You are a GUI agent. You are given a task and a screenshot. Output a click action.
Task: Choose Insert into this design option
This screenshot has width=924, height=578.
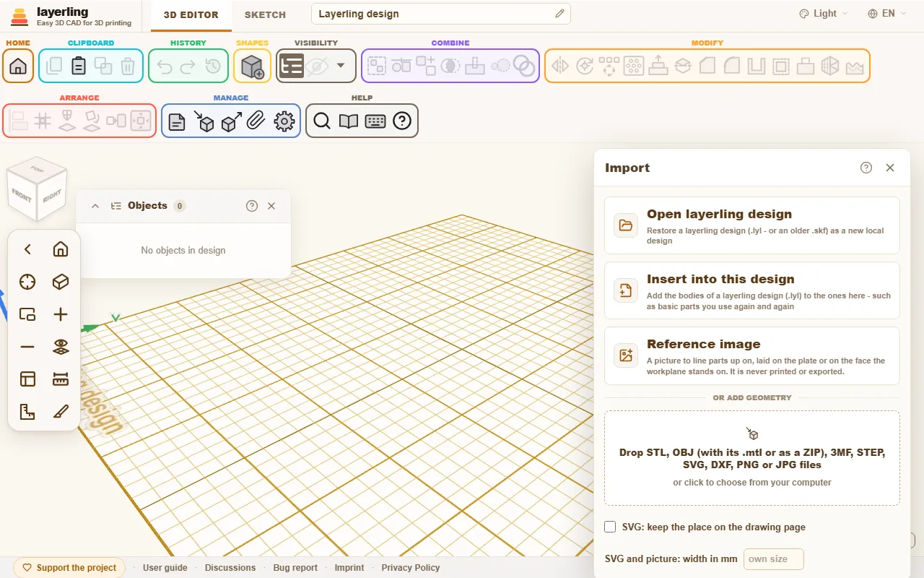[x=752, y=290]
